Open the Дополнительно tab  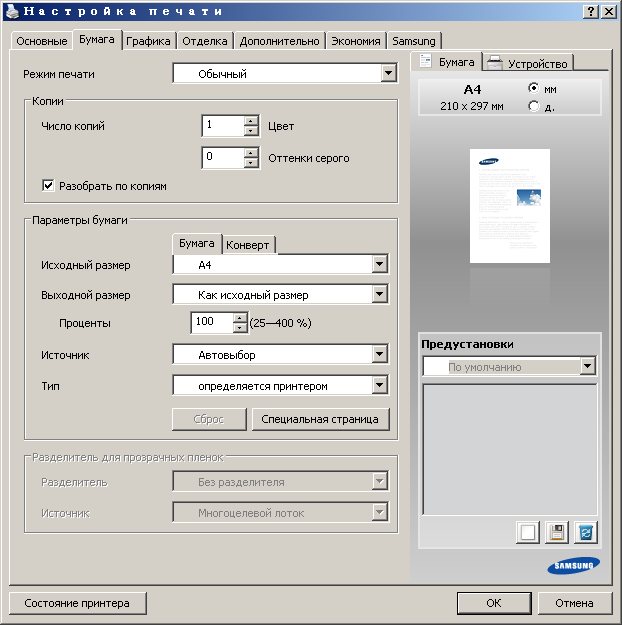pos(280,41)
